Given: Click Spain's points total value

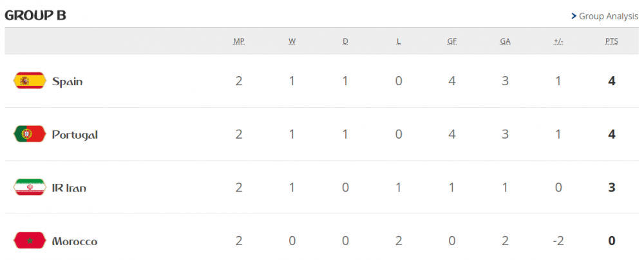Looking at the screenshot, I should [x=612, y=81].
